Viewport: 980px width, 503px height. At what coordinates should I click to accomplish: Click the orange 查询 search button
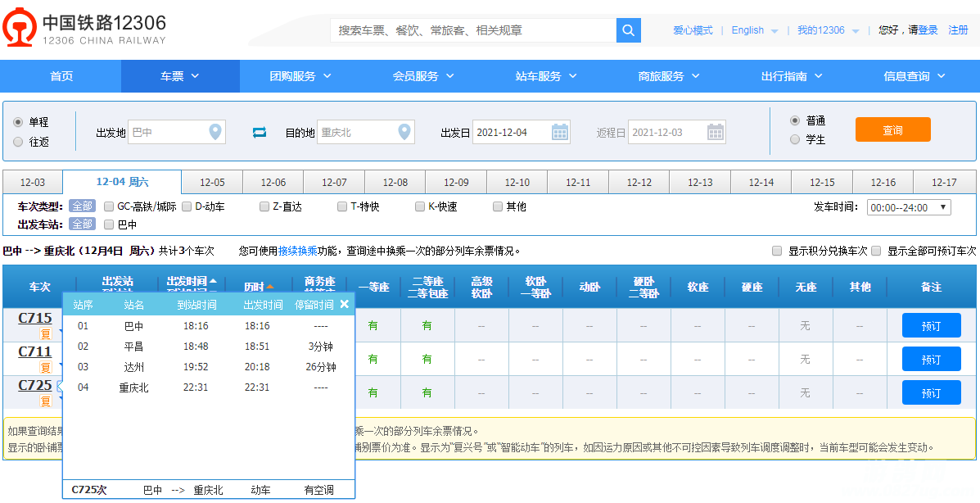click(x=892, y=130)
